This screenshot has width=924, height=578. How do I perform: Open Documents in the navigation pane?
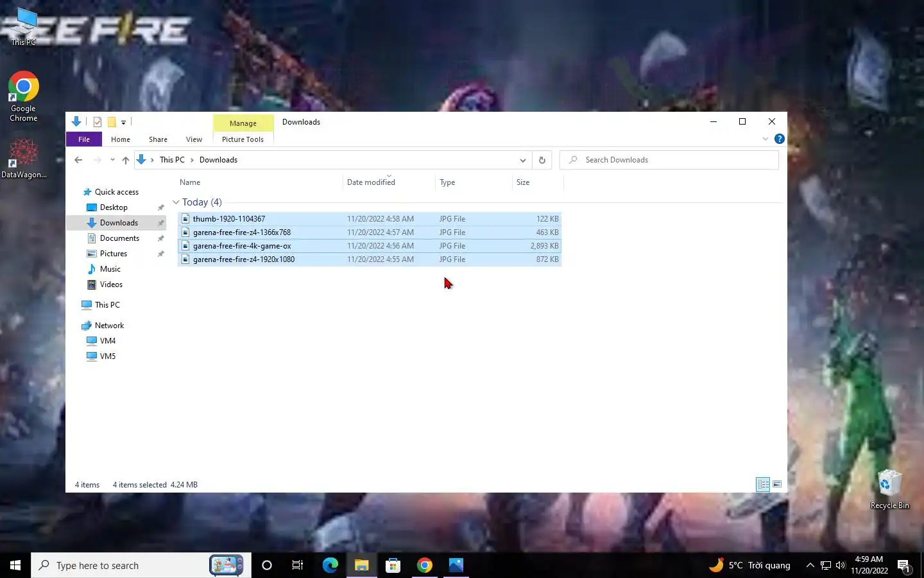pos(119,238)
